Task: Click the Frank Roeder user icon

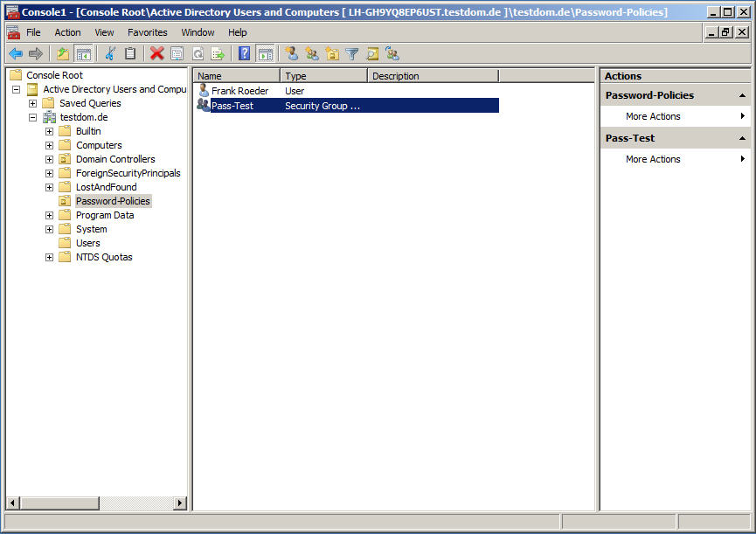Action: click(204, 90)
